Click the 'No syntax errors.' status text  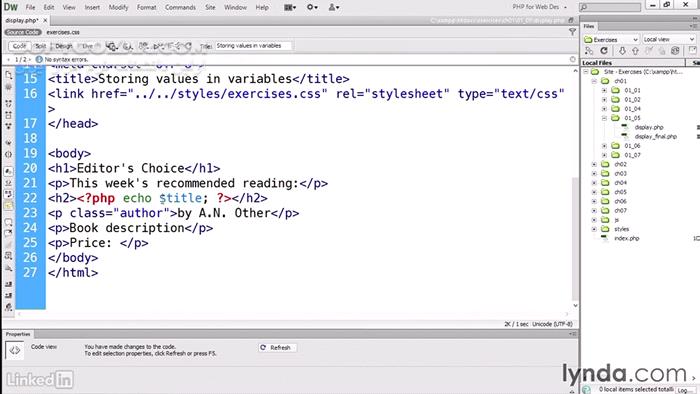click(x=66, y=59)
